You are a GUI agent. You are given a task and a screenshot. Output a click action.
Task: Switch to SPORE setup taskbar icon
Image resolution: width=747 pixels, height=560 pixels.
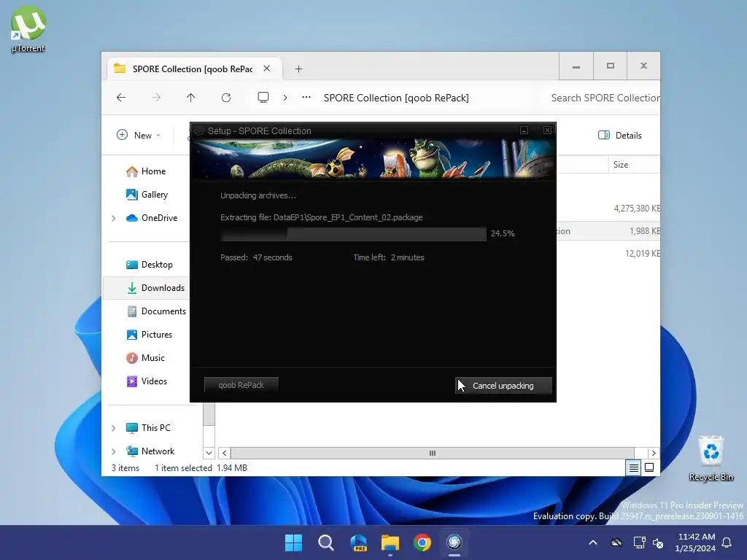coord(454,542)
